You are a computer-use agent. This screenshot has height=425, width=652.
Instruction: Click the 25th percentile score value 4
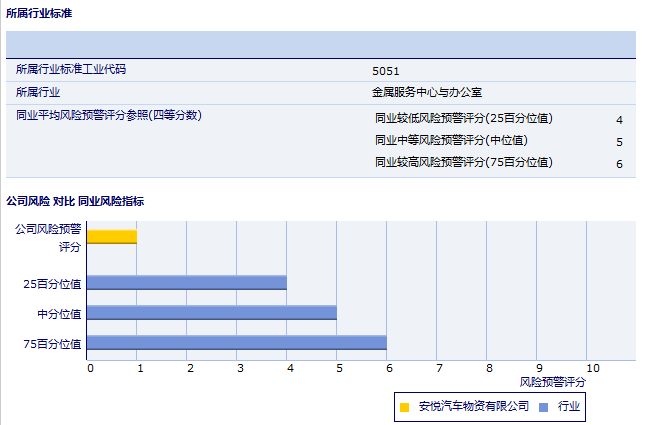(x=619, y=120)
